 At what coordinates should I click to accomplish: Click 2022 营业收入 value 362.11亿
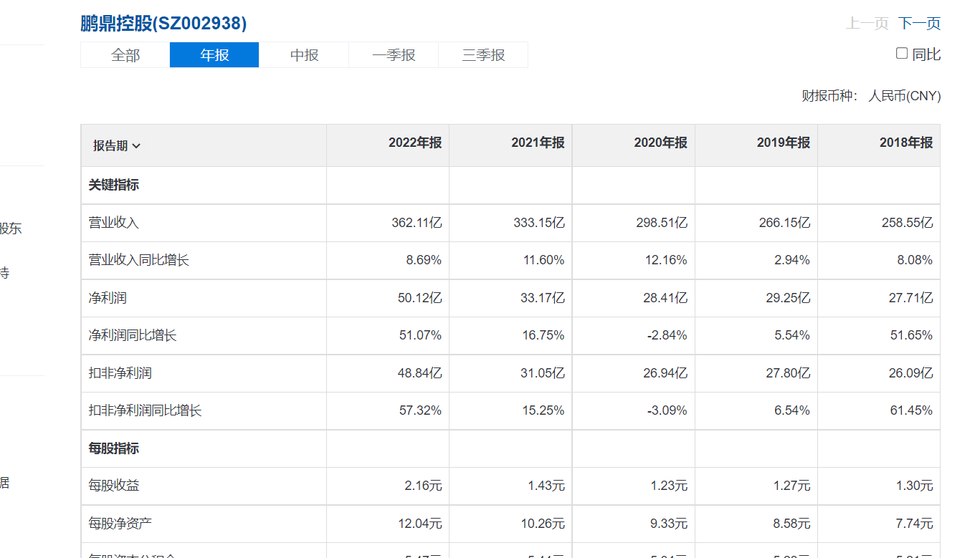pos(417,223)
